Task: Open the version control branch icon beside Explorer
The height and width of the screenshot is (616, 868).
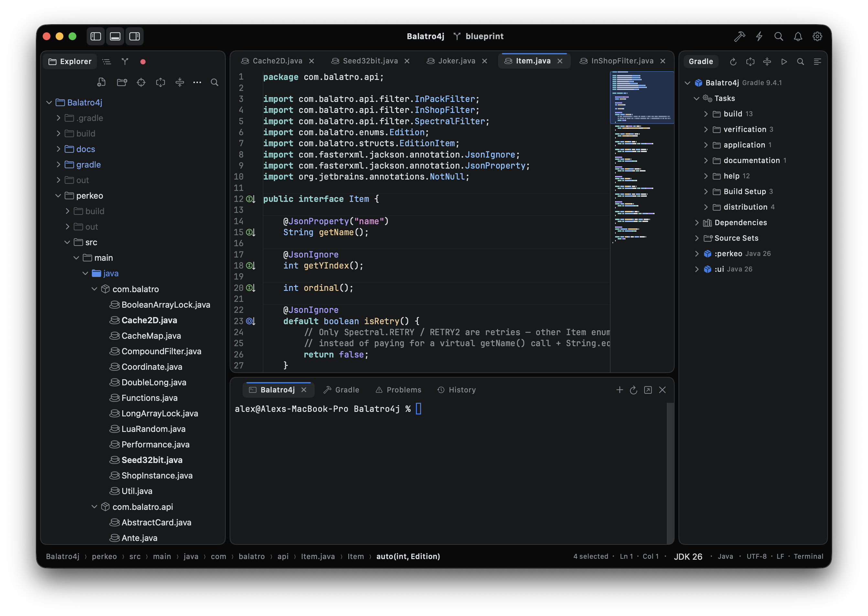Action: (x=125, y=61)
